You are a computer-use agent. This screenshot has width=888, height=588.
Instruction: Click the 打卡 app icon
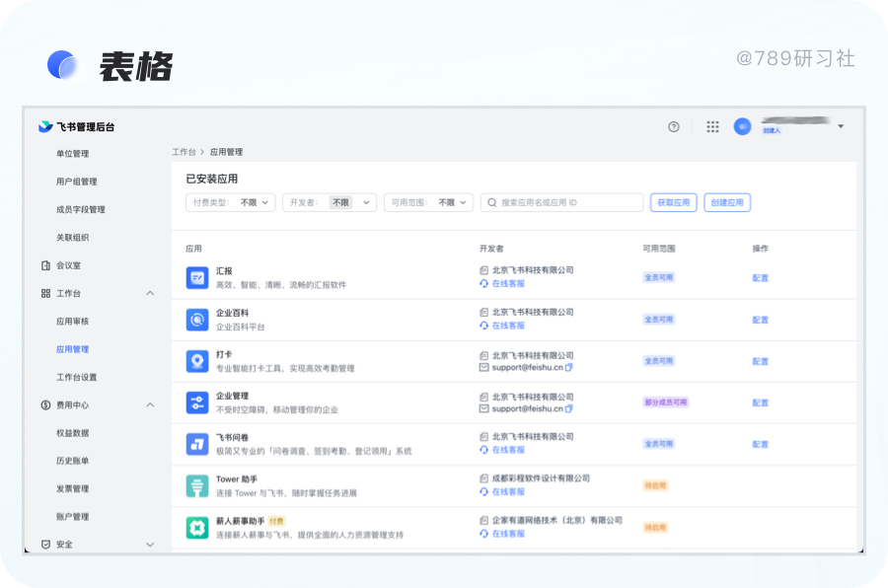197,361
